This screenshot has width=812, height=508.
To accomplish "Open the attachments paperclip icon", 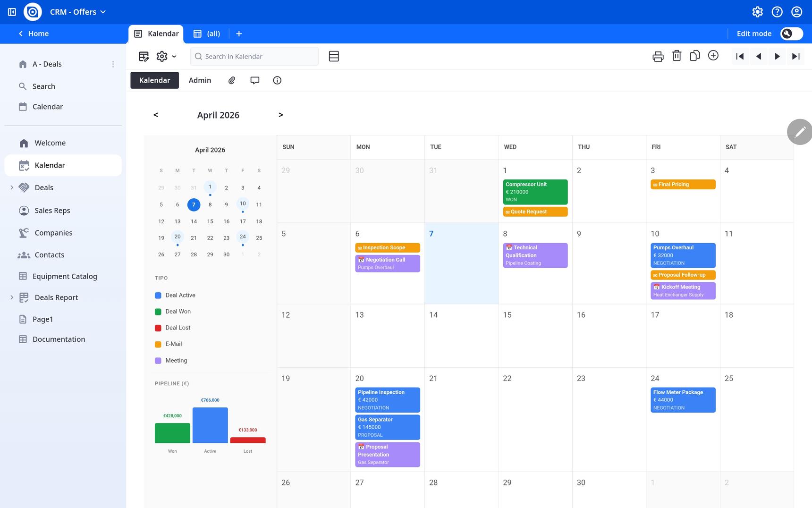I will click(x=232, y=80).
